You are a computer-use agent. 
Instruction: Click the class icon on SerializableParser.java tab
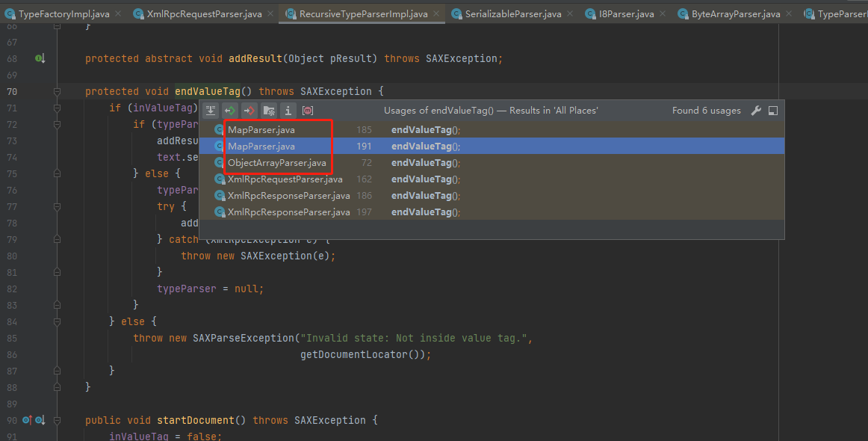[x=456, y=14]
